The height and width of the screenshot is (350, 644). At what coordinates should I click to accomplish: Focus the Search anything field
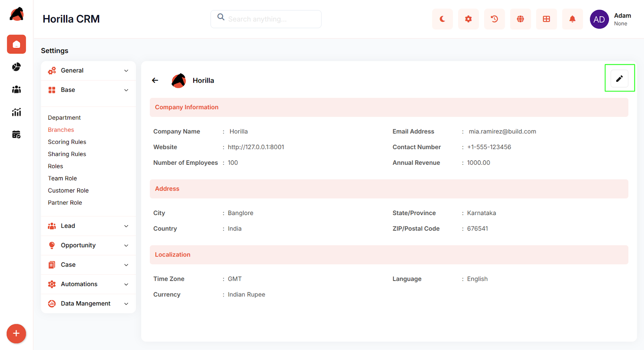[266, 19]
